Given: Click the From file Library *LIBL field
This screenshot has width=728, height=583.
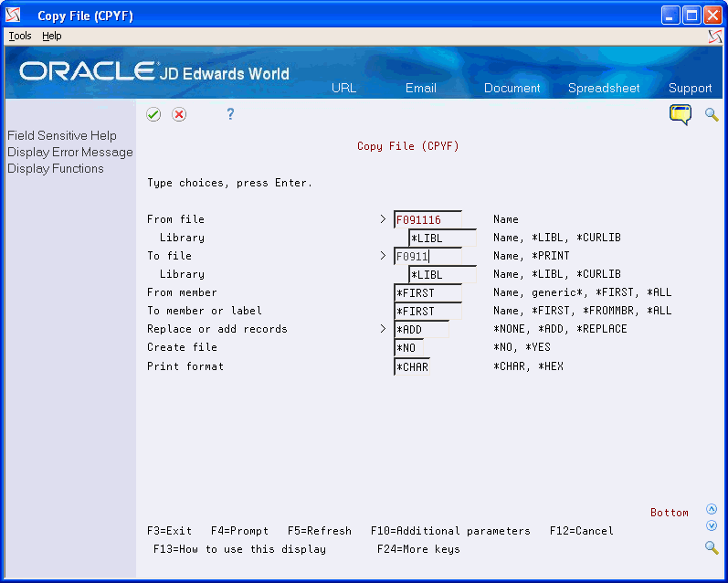Looking at the screenshot, I should (x=442, y=238).
